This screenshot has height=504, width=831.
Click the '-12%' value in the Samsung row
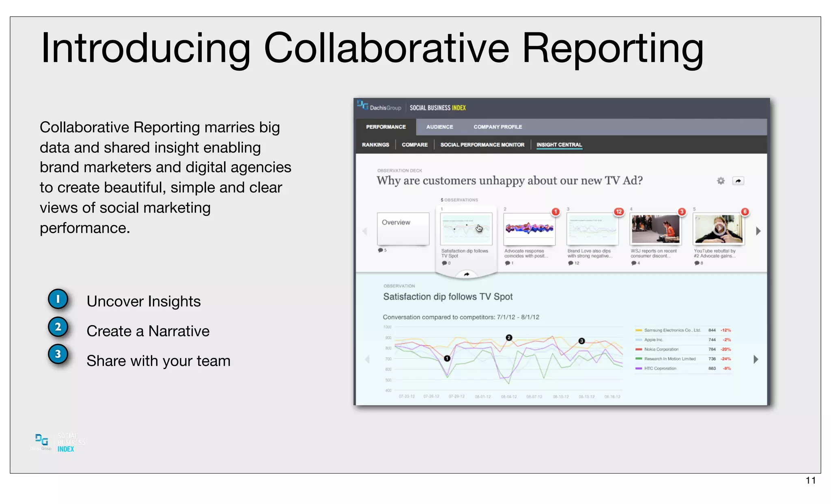(x=726, y=330)
